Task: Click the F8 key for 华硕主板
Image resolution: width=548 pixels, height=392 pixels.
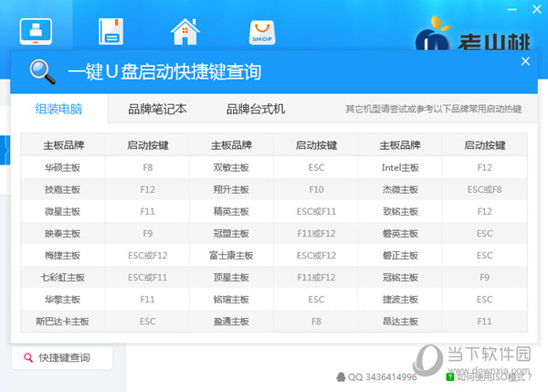Action: pos(147,167)
